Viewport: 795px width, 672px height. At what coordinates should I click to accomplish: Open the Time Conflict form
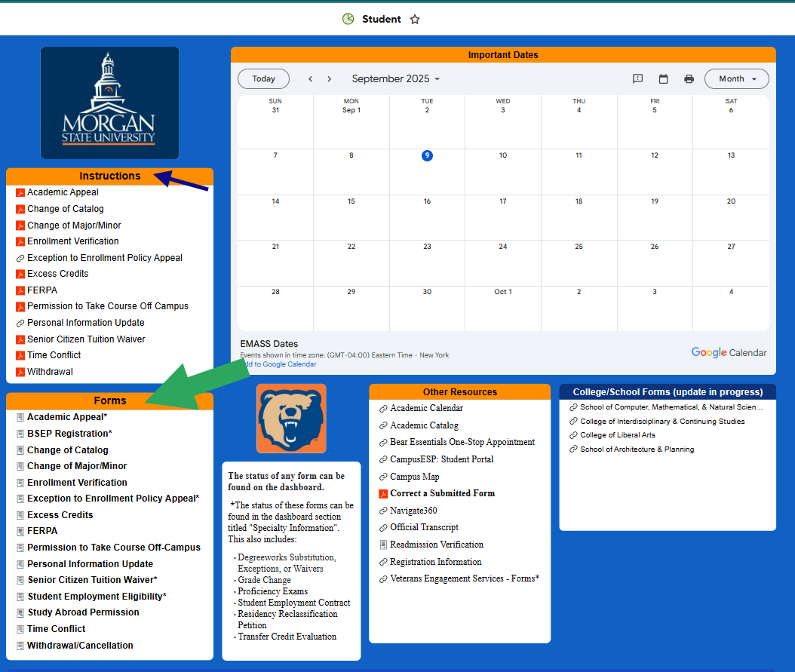click(x=57, y=629)
